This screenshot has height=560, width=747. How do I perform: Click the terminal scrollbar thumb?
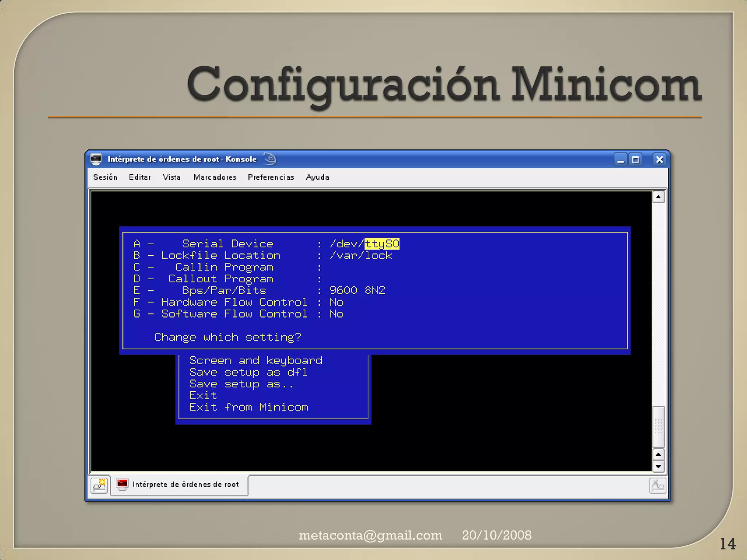click(658, 427)
